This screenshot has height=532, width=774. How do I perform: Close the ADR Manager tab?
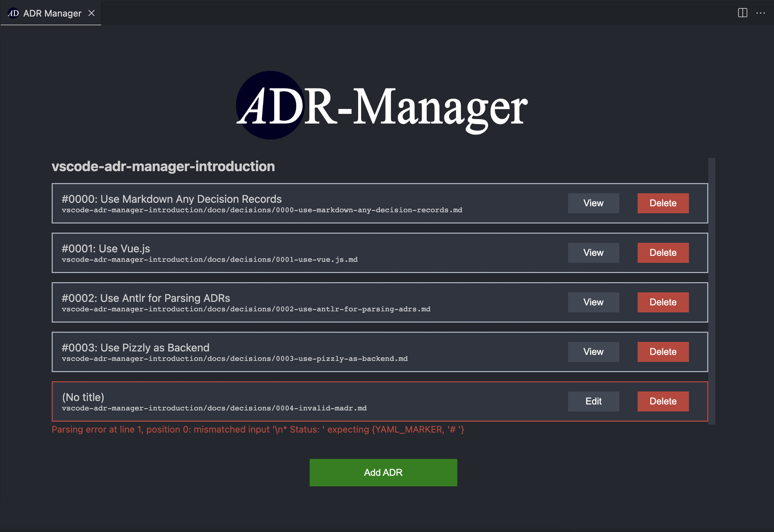point(91,13)
